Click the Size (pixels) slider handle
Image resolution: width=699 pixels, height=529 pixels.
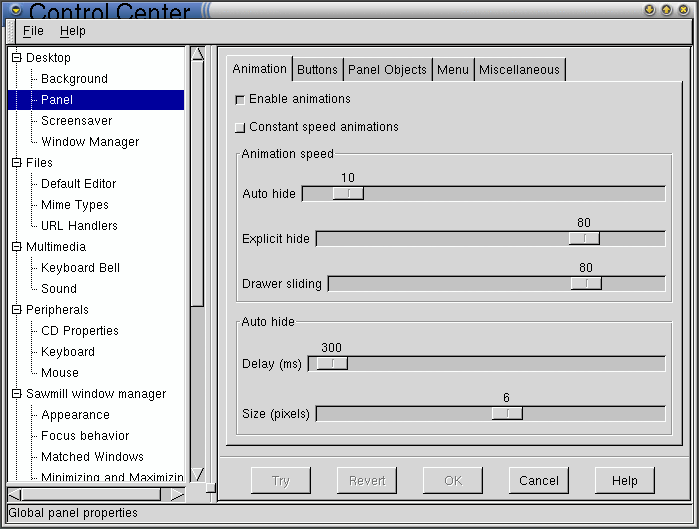(x=507, y=413)
